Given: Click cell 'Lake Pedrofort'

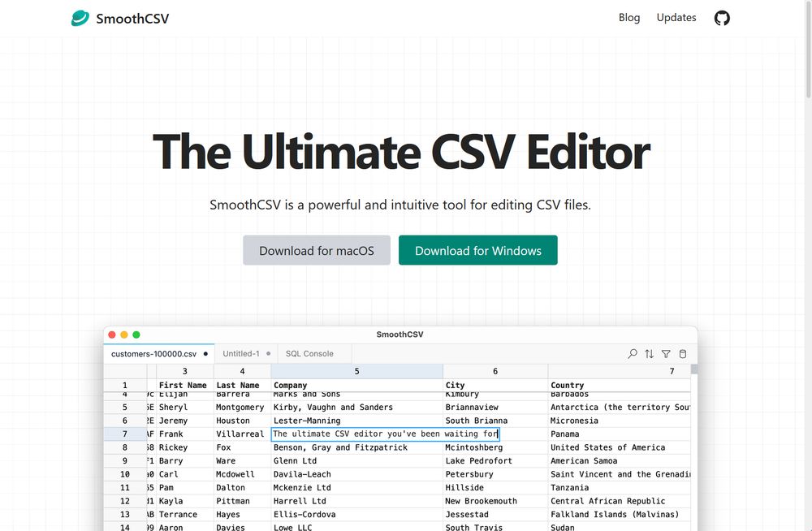Looking at the screenshot, I should 495,461.
